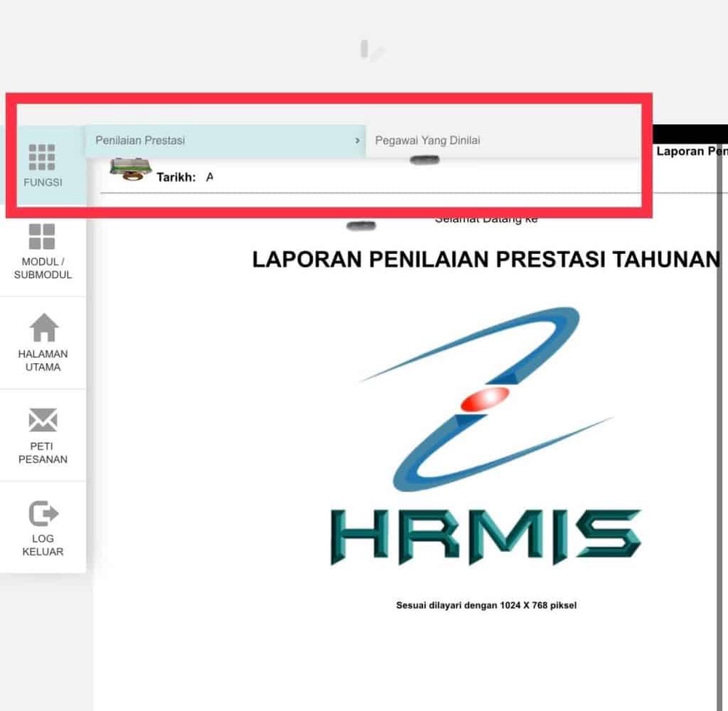Expand the Penilaian Prestasi chevron arrow

click(357, 140)
